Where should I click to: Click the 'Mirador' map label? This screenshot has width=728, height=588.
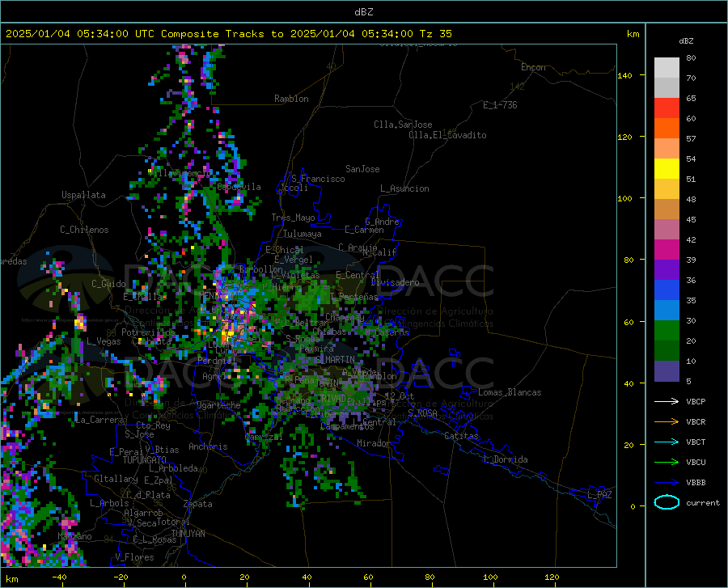(374, 444)
